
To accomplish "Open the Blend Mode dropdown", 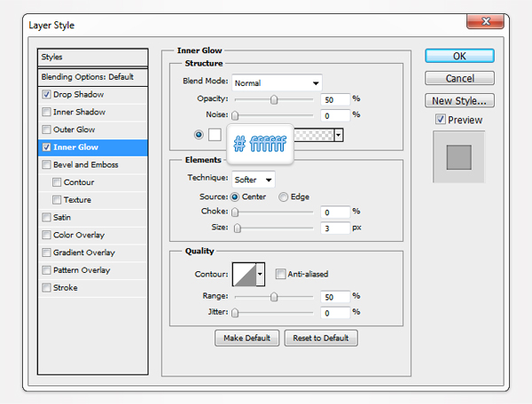I will point(277,83).
